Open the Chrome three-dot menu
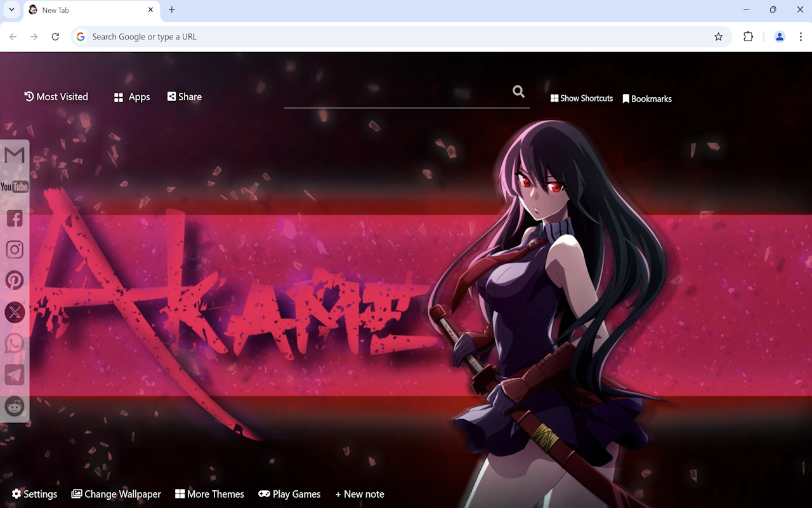 coord(801,36)
